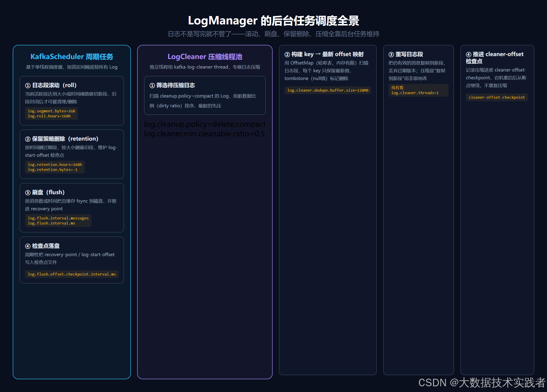Select the "① 日志段滚动（roll）" card title
This screenshot has width=547, height=392.
coord(51,85)
